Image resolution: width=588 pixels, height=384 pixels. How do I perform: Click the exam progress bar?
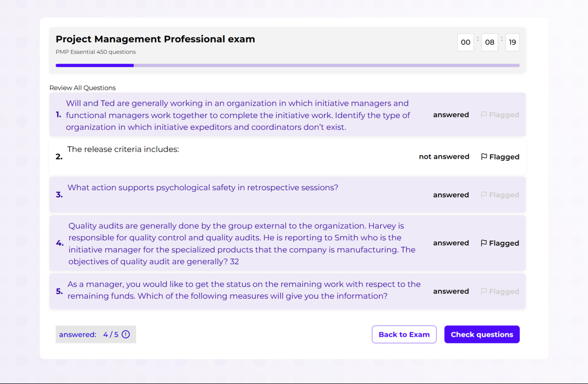point(288,65)
